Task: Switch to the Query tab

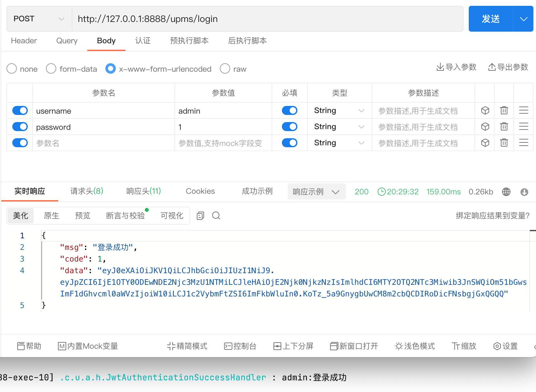Action: click(x=67, y=41)
